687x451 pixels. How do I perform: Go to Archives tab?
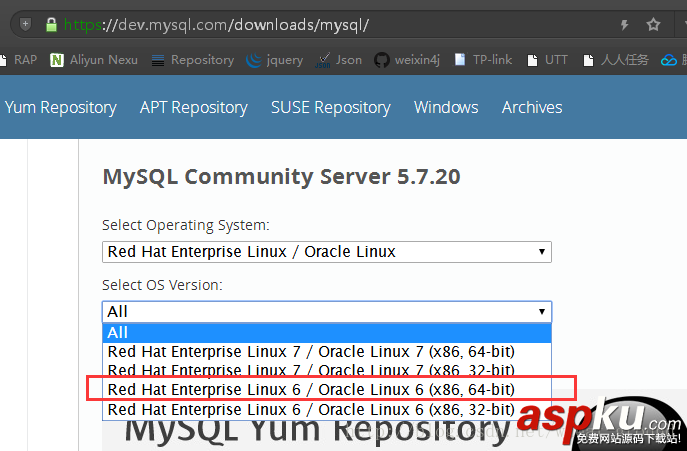pyautogui.click(x=532, y=107)
